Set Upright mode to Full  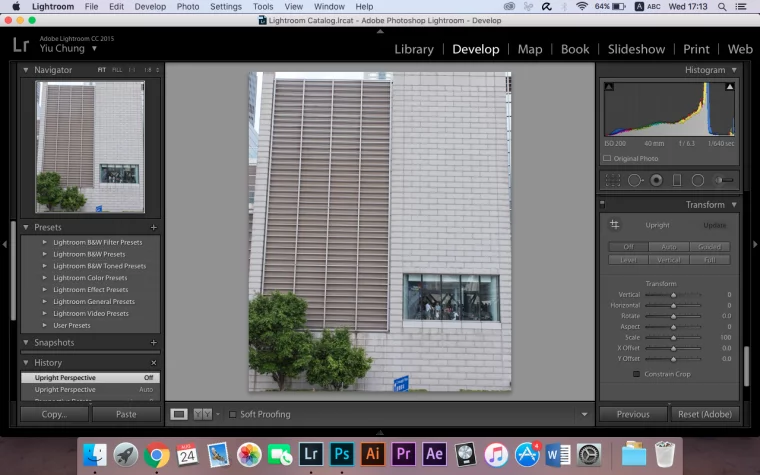pyautogui.click(x=710, y=260)
